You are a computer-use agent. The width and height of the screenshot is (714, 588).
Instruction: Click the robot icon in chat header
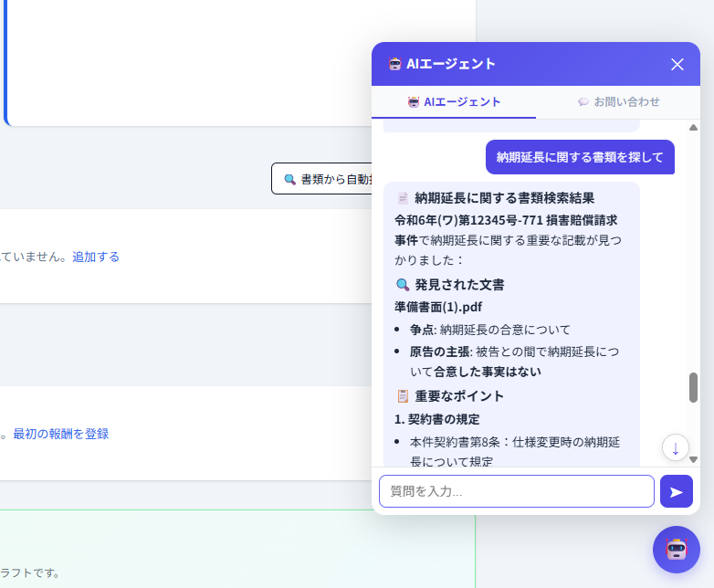point(394,64)
